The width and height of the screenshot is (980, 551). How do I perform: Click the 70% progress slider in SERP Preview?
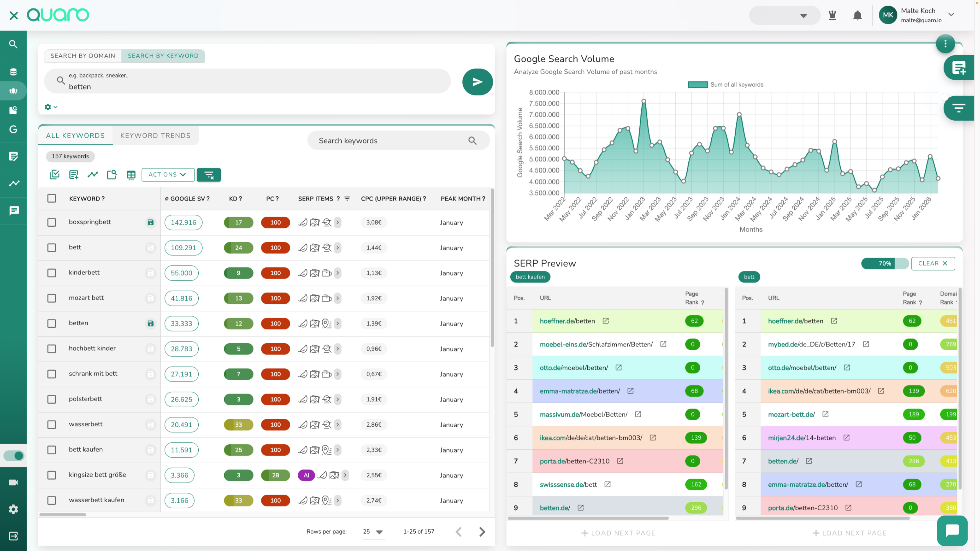click(884, 263)
